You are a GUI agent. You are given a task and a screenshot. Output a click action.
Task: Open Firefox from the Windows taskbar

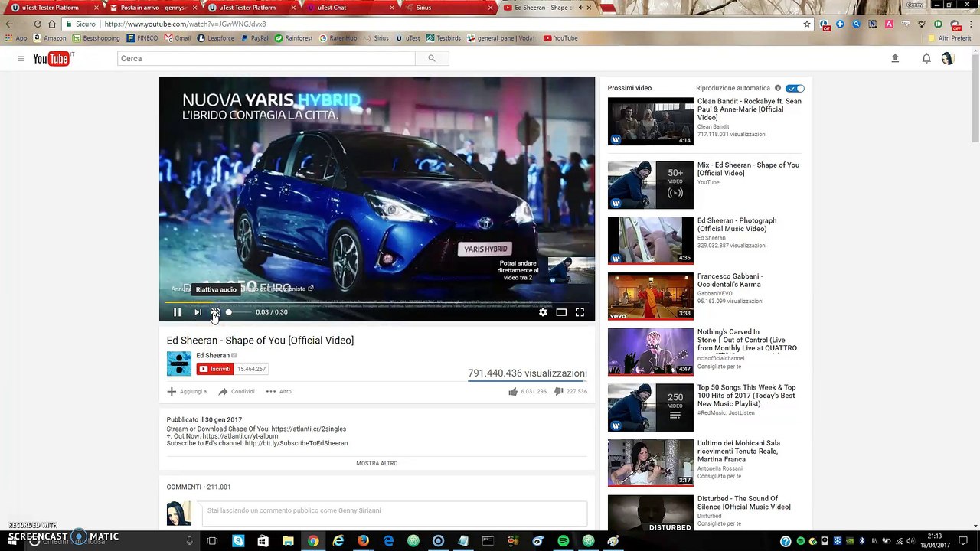click(363, 541)
